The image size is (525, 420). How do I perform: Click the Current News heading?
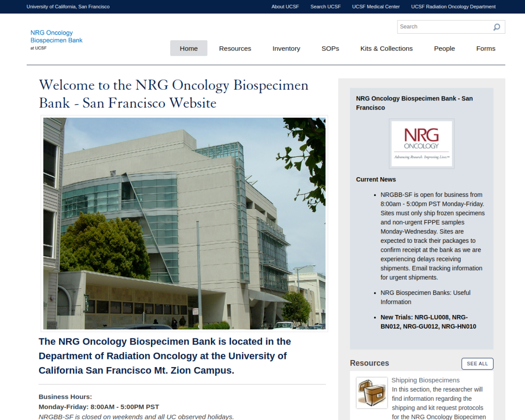point(376,180)
